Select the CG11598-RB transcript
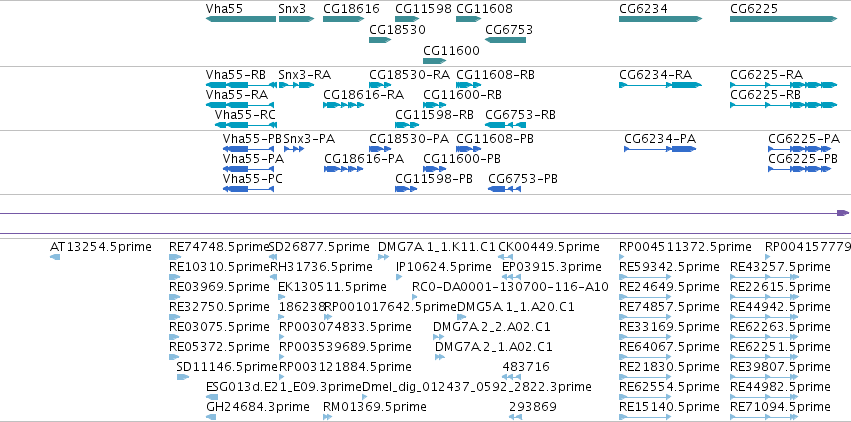 point(408,125)
